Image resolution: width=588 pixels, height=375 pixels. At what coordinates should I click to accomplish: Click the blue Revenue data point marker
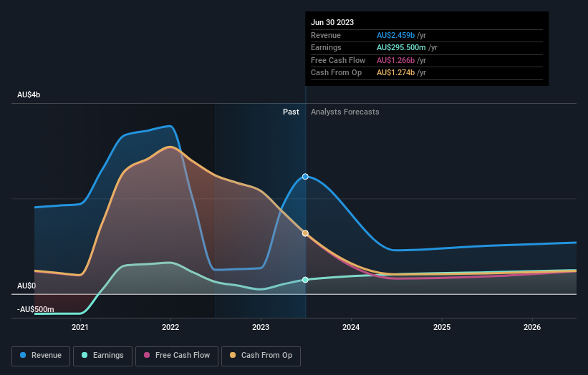[305, 177]
